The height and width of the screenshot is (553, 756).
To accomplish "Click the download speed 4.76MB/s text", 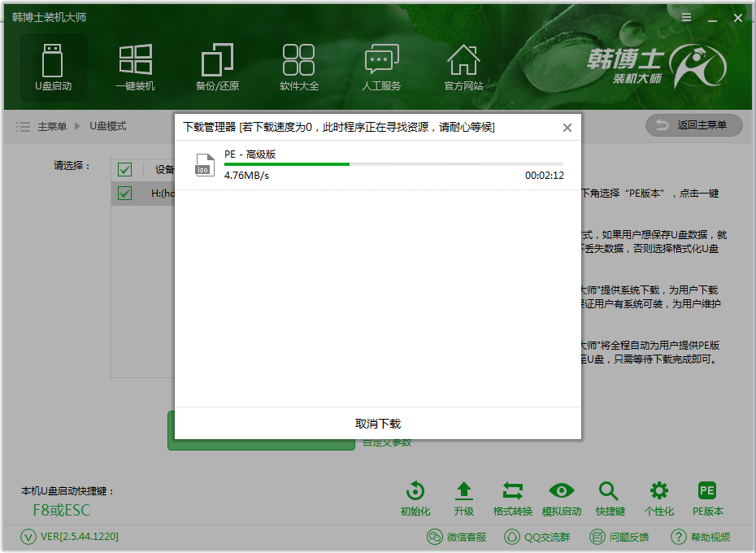I will point(246,176).
